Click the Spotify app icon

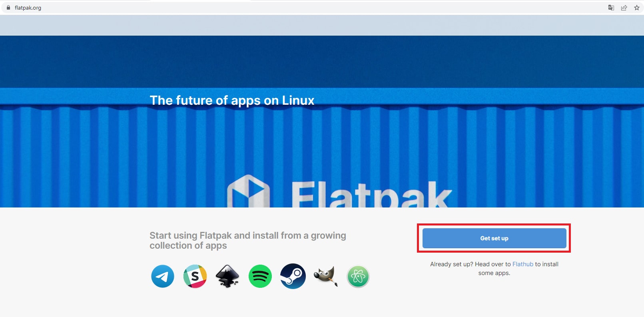click(260, 276)
